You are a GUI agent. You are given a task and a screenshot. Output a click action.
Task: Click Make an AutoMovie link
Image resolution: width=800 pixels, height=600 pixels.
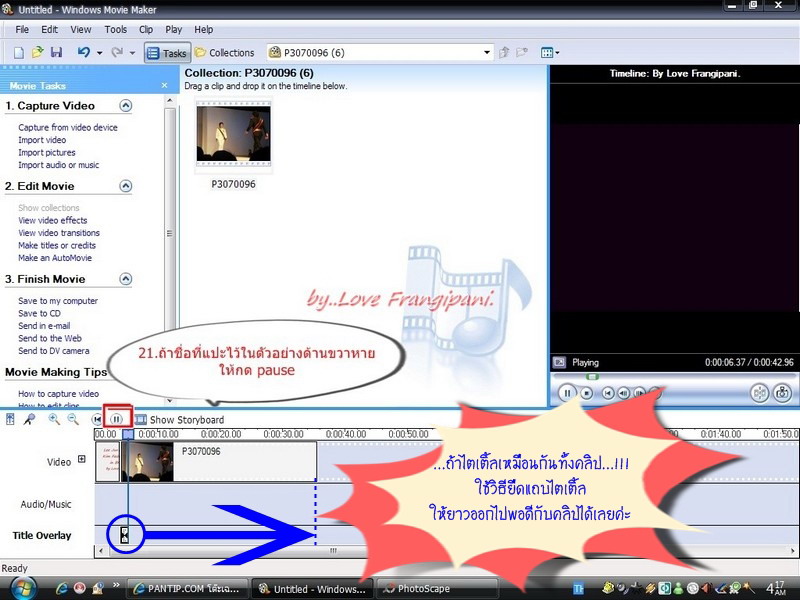55,258
